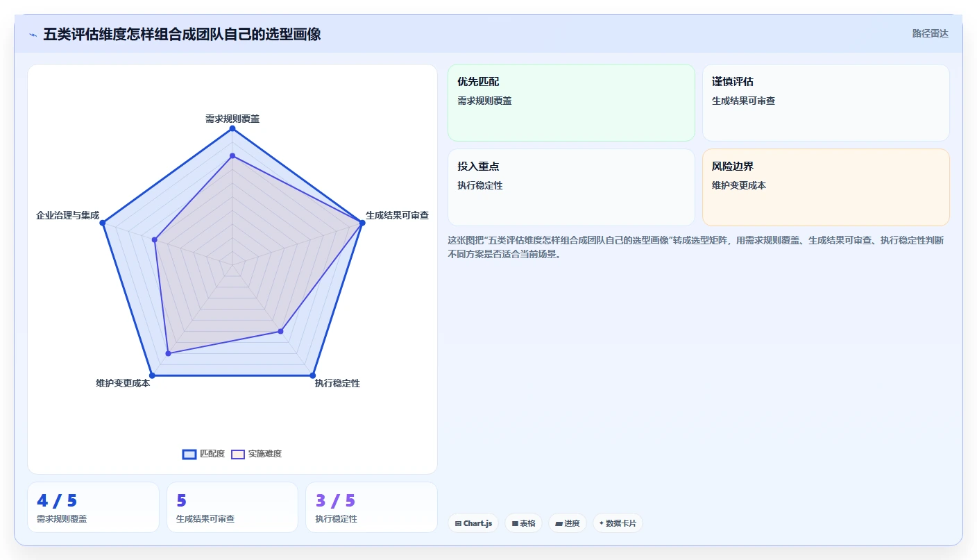The height and width of the screenshot is (560, 977).
Task: Click 需求规则覆盖 text in the 优先匹配 card
Action: pyautogui.click(x=484, y=101)
